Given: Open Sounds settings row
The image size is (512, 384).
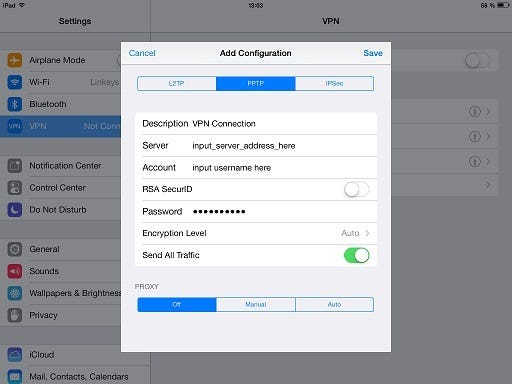Looking at the screenshot, I should 61,271.
